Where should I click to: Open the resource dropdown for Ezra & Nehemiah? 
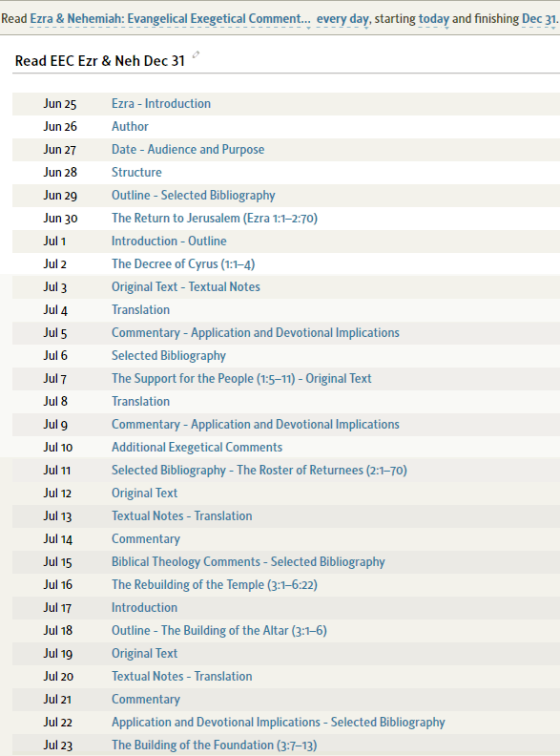click(x=170, y=19)
